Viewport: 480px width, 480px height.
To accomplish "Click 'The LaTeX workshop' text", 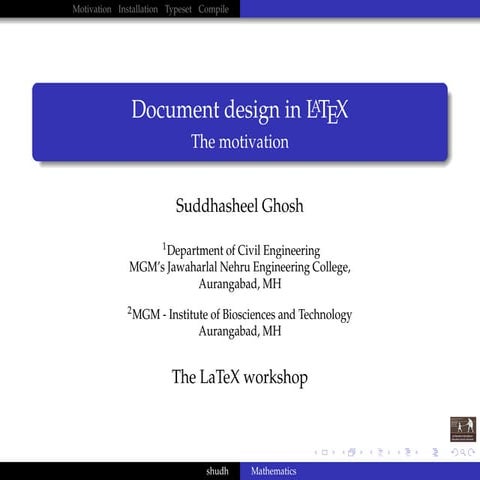I will point(240,377).
